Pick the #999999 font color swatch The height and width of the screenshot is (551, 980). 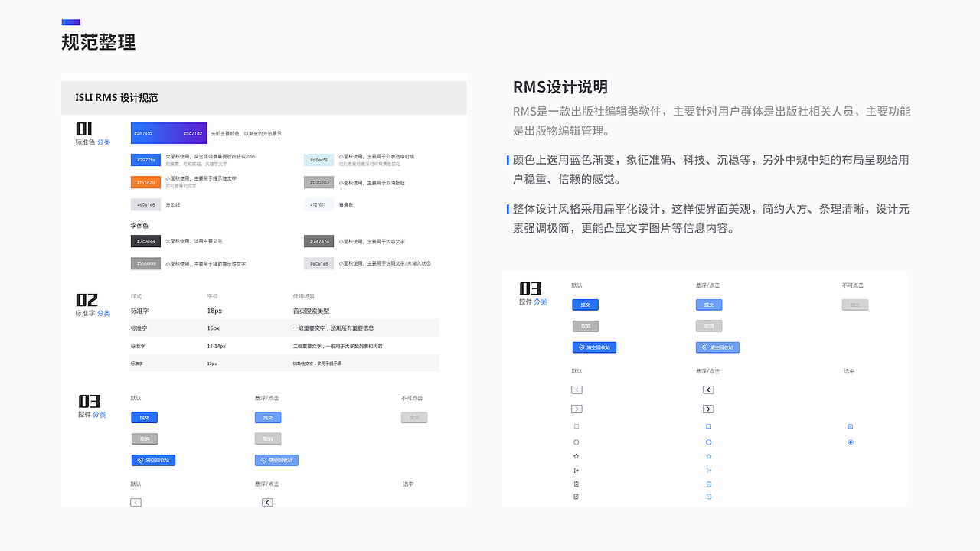pos(145,264)
